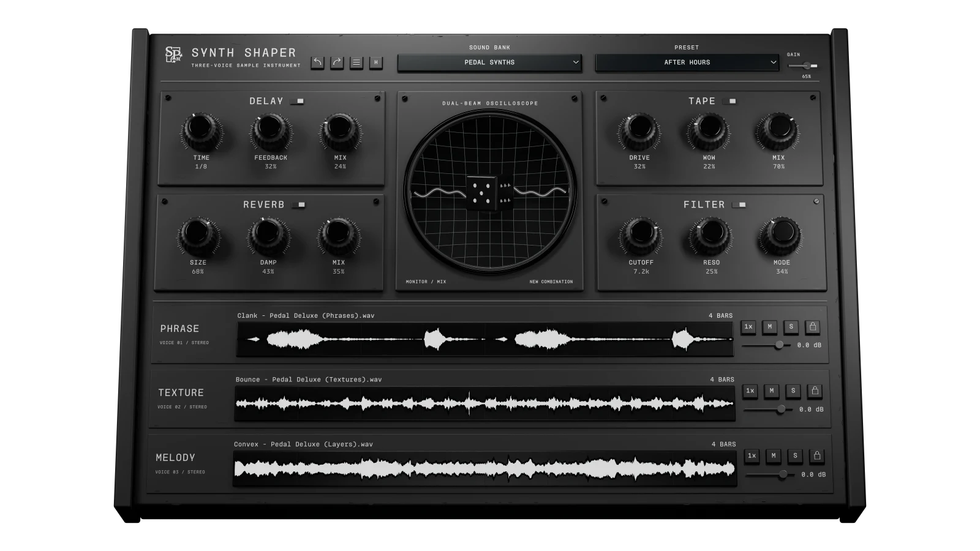Click the 1x speed button for Melody

[x=752, y=455]
